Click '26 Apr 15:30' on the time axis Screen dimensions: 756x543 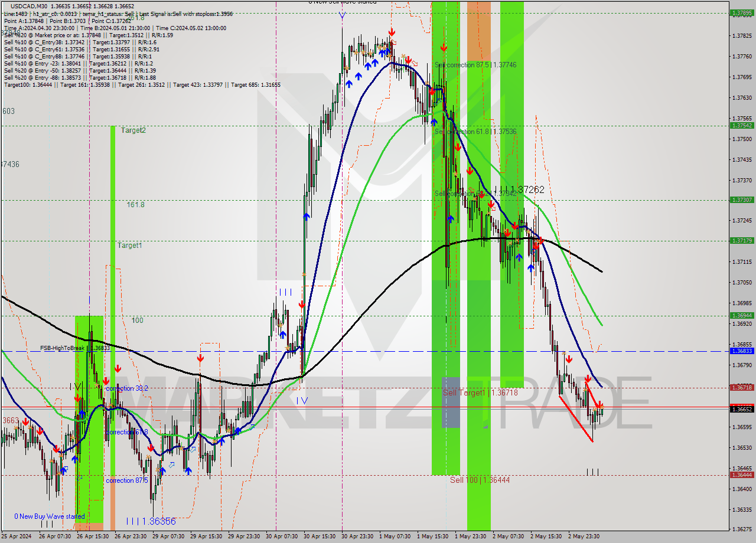click(x=92, y=537)
